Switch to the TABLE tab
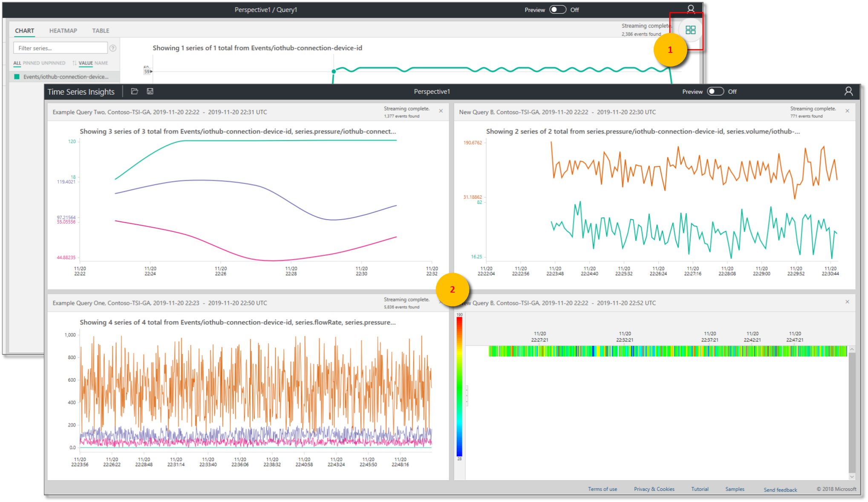868x502 pixels. pyautogui.click(x=101, y=31)
